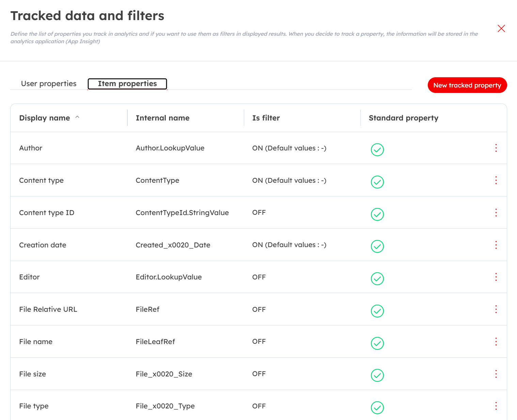Open the three-dot menu for File size row

click(496, 374)
